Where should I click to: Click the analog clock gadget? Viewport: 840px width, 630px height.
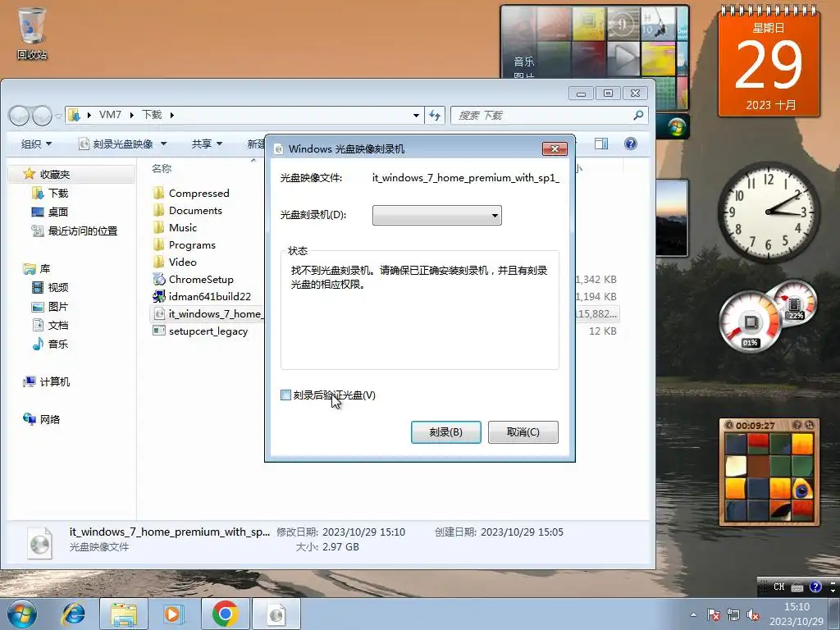pyautogui.click(x=769, y=212)
